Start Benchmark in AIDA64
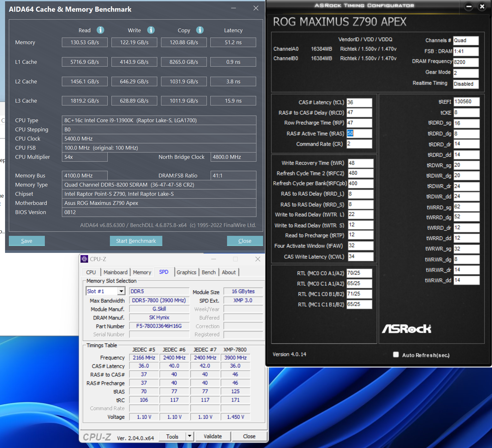This screenshot has width=492, height=448. coord(136,241)
